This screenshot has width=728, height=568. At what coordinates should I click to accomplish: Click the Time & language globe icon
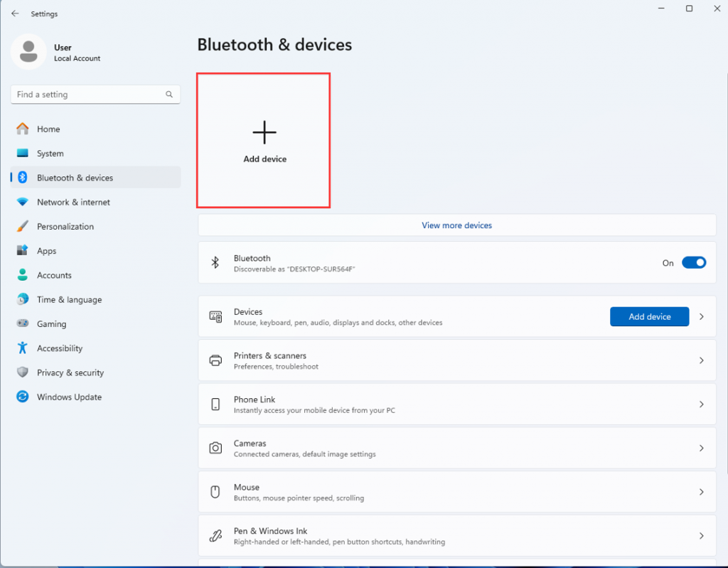[22, 299]
